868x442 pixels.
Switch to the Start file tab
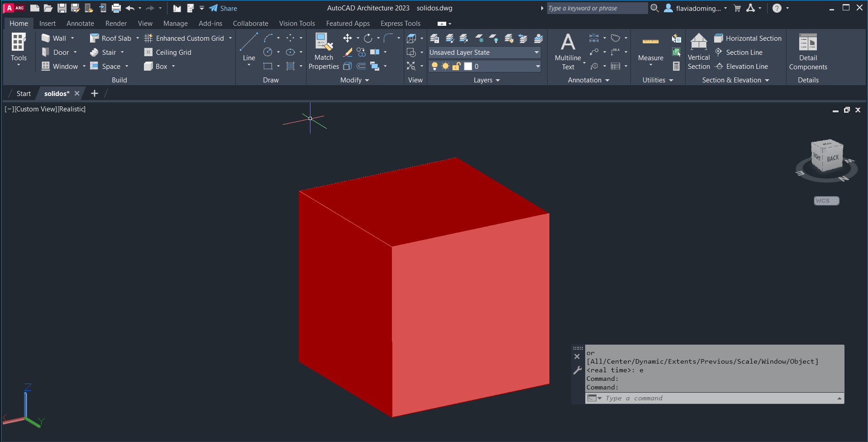coord(24,94)
